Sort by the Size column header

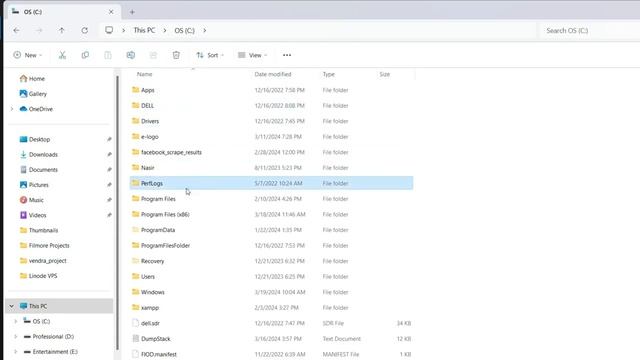pos(384,74)
